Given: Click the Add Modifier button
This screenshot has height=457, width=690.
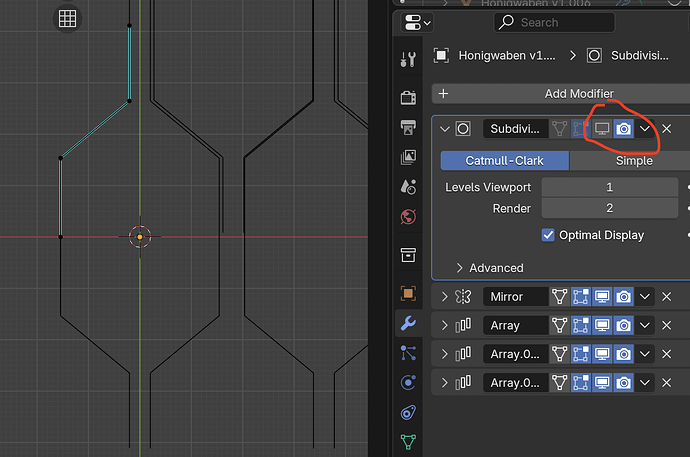Looking at the screenshot, I should [561, 94].
